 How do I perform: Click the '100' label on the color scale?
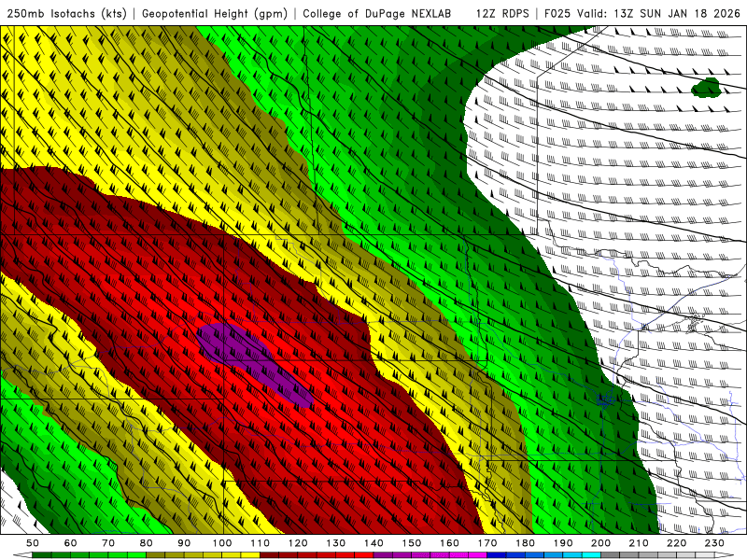coord(222,543)
